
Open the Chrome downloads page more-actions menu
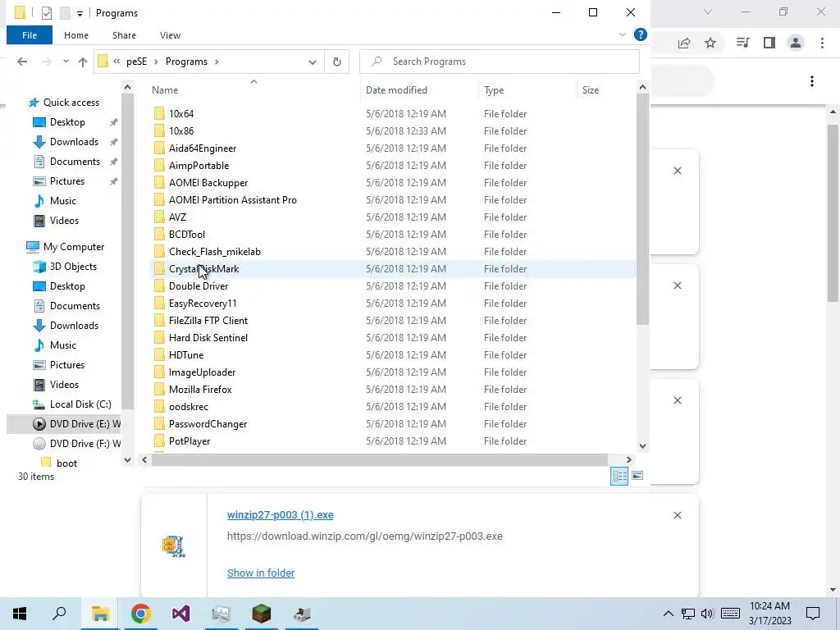pyautogui.click(x=812, y=81)
